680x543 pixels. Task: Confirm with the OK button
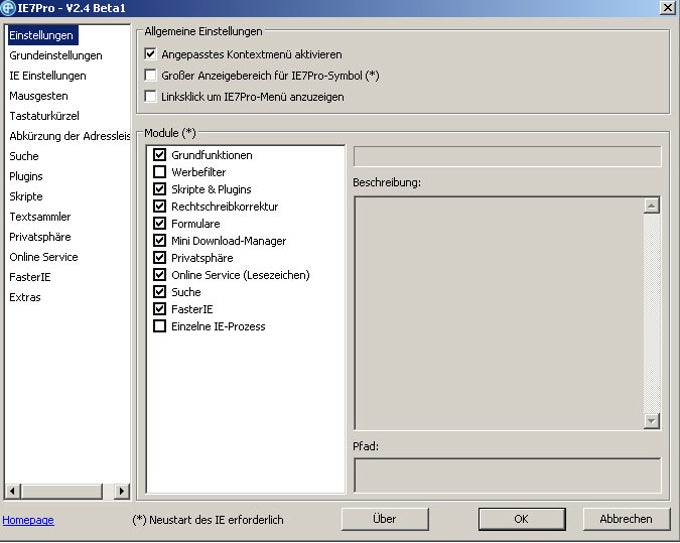coord(522,519)
